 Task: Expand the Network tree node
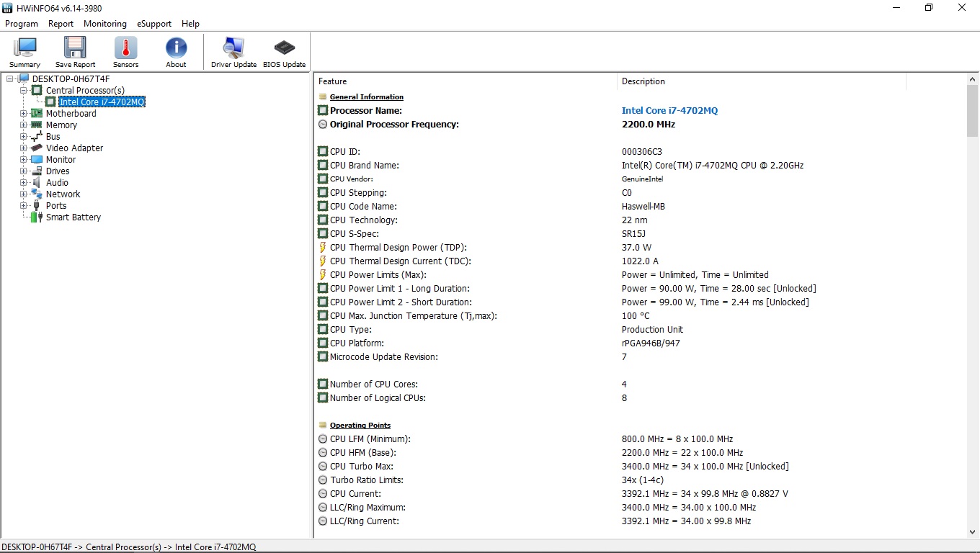(24, 194)
